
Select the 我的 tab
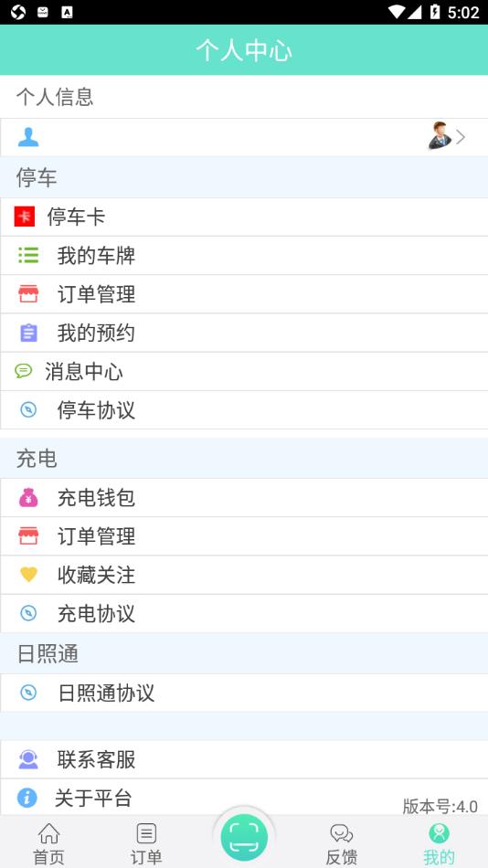click(439, 843)
